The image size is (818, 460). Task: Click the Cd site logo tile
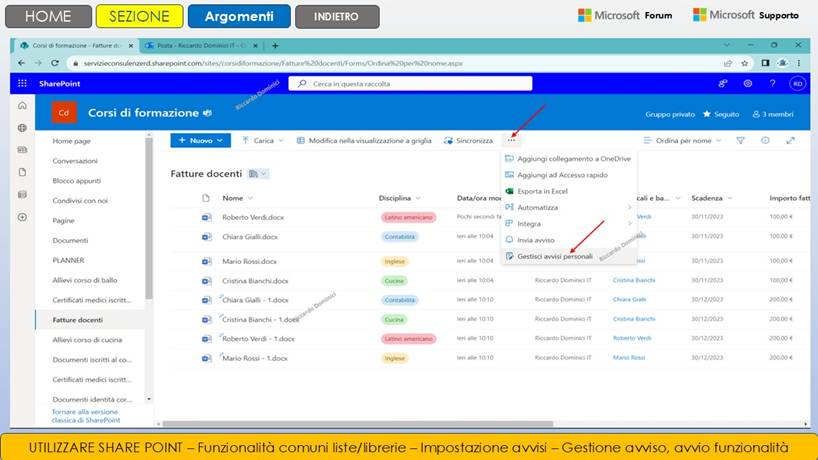click(x=64, y=113)
